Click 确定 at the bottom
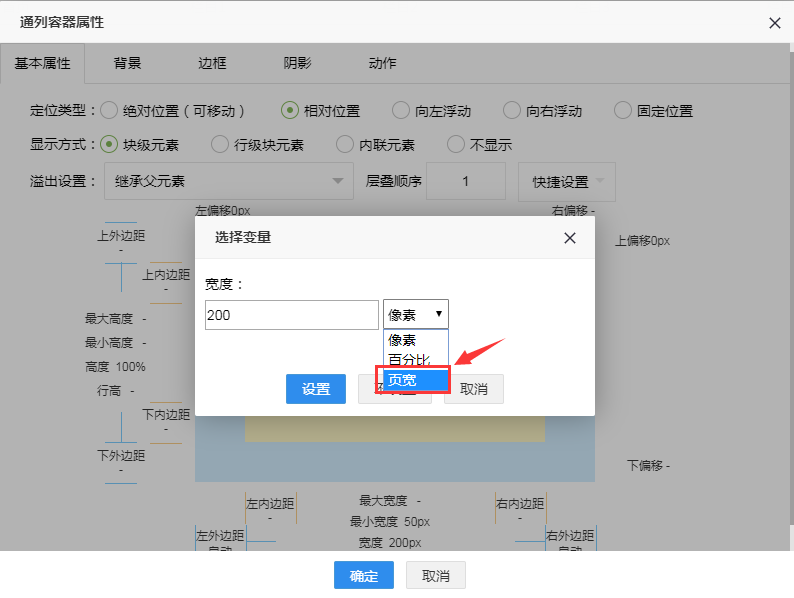Image resolution: width=794 pixels, height=598 pixels. point(363,576)
